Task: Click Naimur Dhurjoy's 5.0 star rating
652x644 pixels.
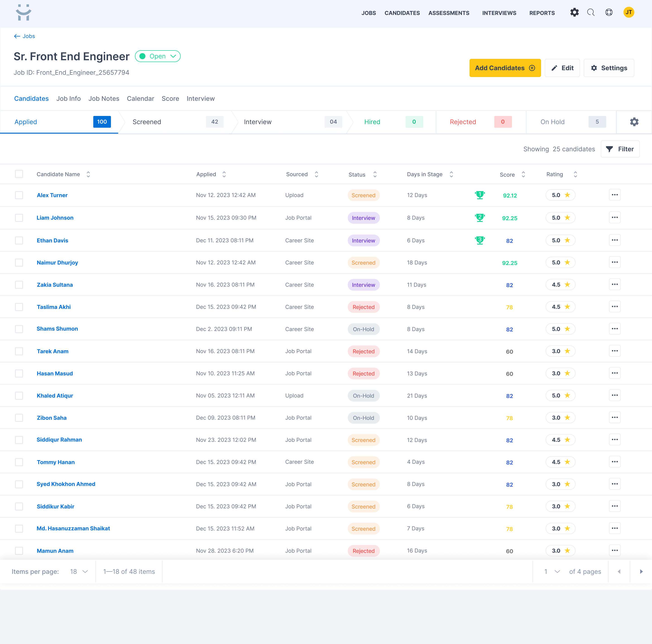Action: 560,262
